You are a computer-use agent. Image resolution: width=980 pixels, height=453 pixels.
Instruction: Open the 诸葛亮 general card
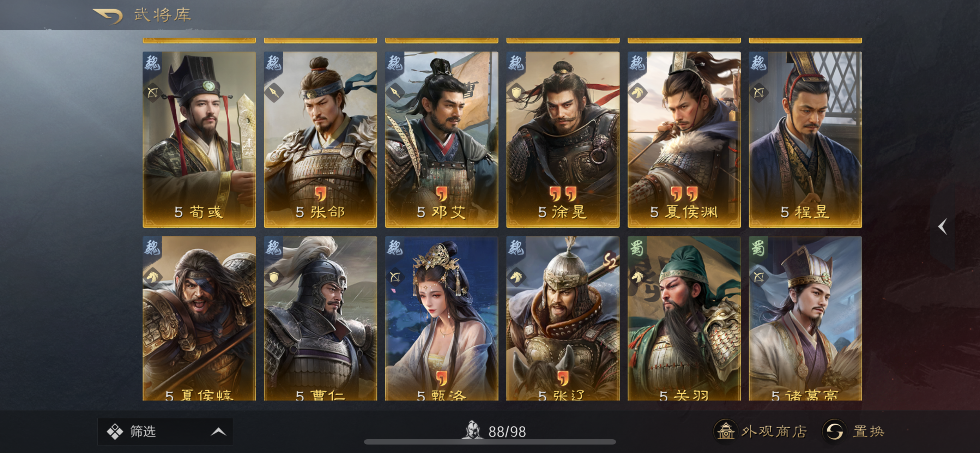point(805,318)
